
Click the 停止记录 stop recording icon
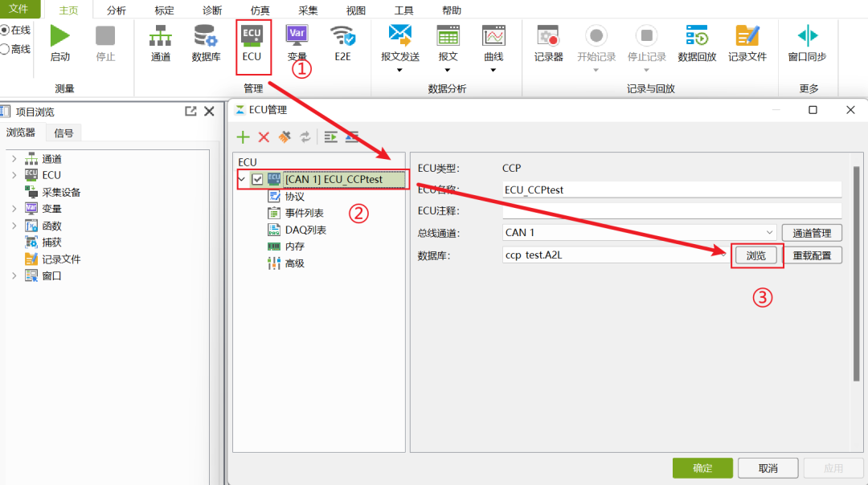646,36
